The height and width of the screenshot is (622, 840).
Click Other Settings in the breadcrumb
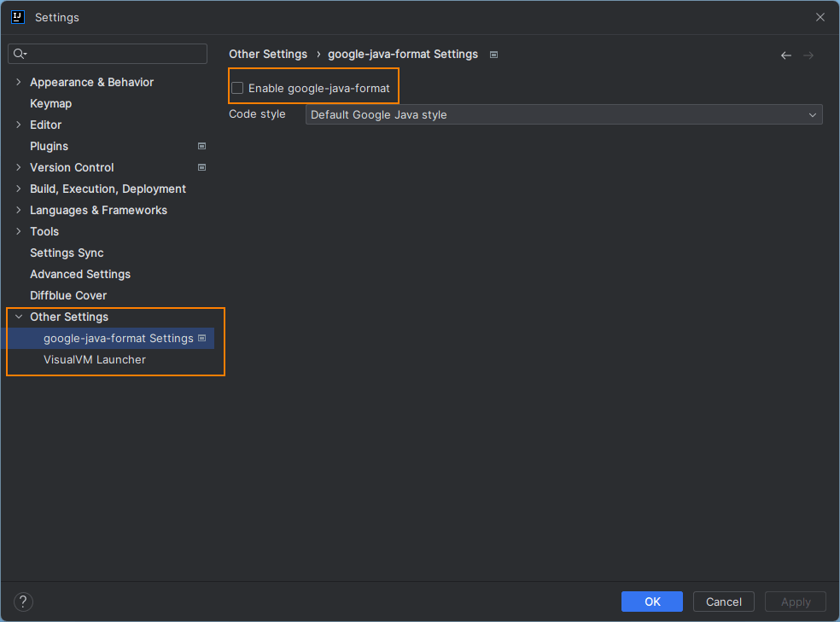[x=268, y=54]
